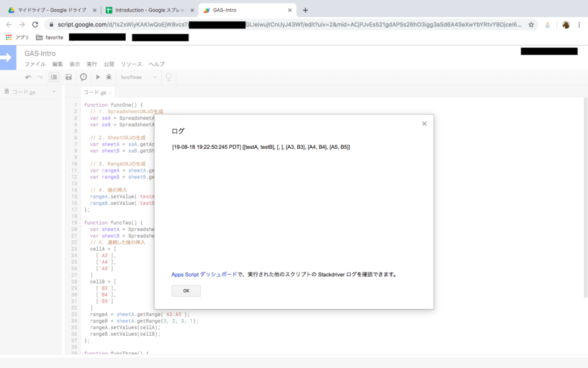
Task: Open the 実行 menu
Action: coord(92,64)
